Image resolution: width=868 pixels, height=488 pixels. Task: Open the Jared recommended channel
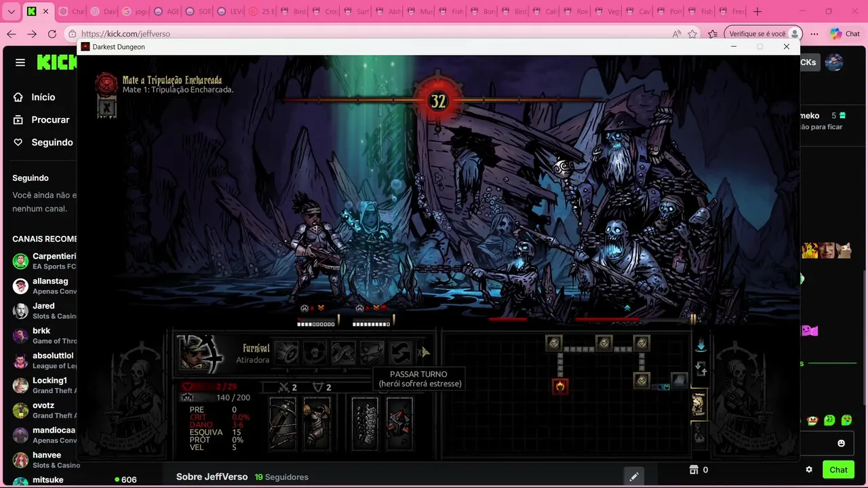point(43,310)
